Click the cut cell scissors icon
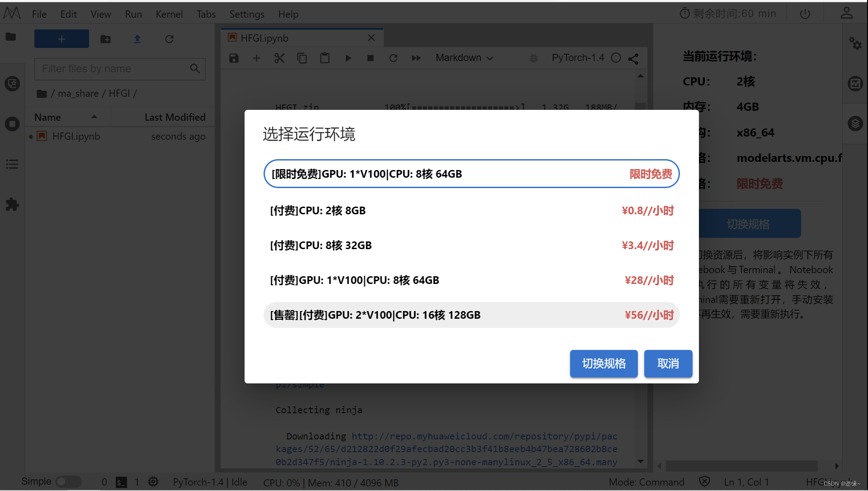 pos(279,58)
